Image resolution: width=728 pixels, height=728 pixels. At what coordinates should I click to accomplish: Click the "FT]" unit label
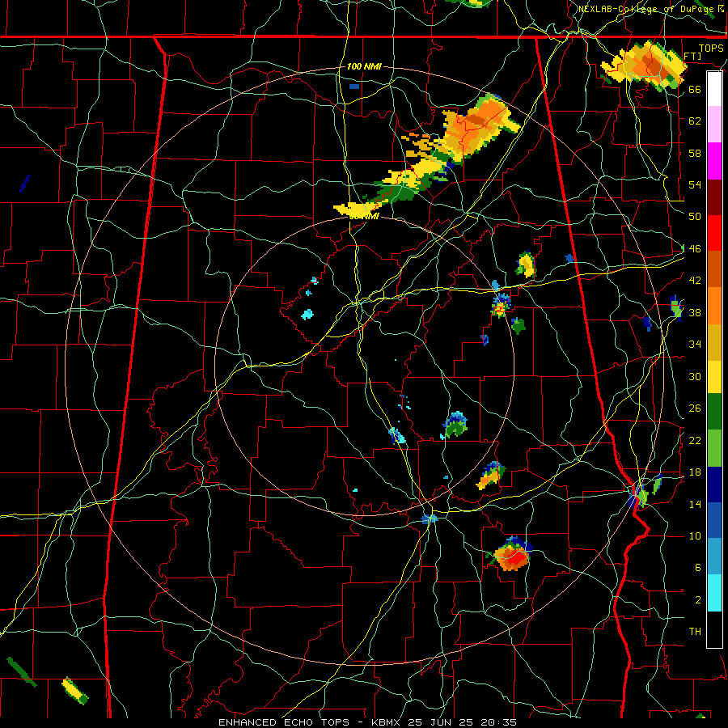691,56
